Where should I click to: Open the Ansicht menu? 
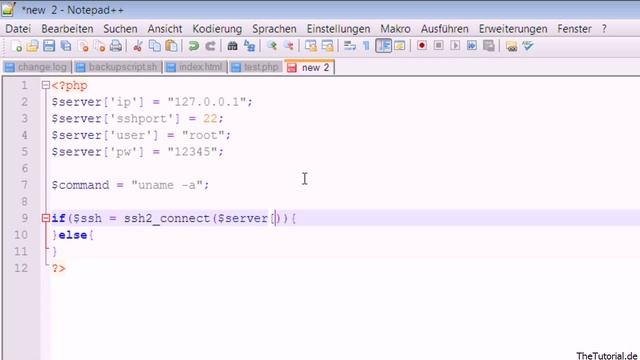click(165, 29)
